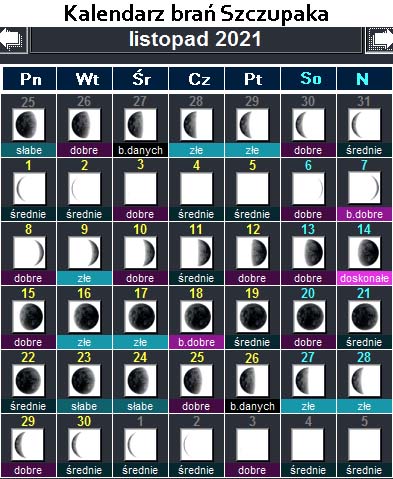Image resolution: width=393 pixels, height=479 pixels.
Task: Go to next month with right arrow
Action: (x=379, y=40)
